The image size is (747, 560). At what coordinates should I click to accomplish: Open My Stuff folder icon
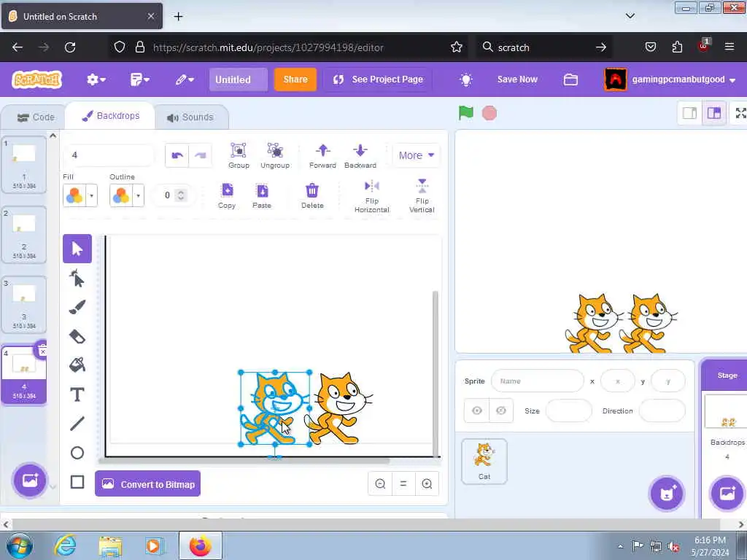tap(570, 79)
